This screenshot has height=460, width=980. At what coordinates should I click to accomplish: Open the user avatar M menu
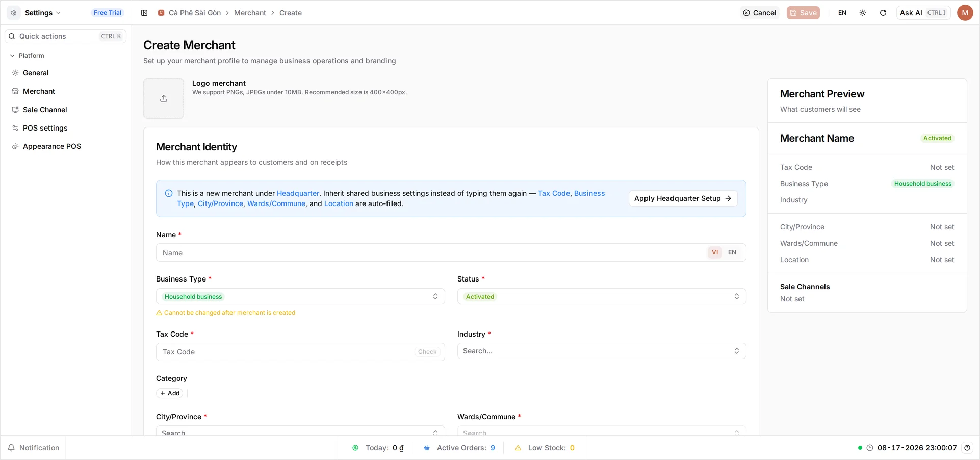click(965, 13)
